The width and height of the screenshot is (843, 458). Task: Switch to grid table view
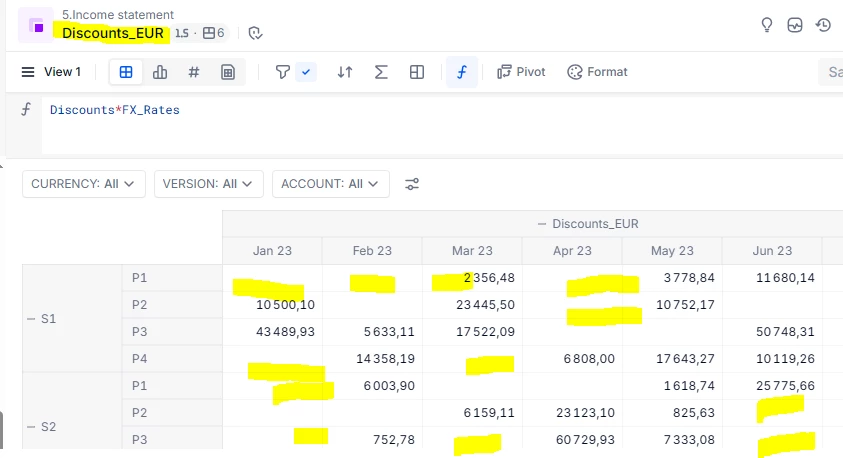126,72
